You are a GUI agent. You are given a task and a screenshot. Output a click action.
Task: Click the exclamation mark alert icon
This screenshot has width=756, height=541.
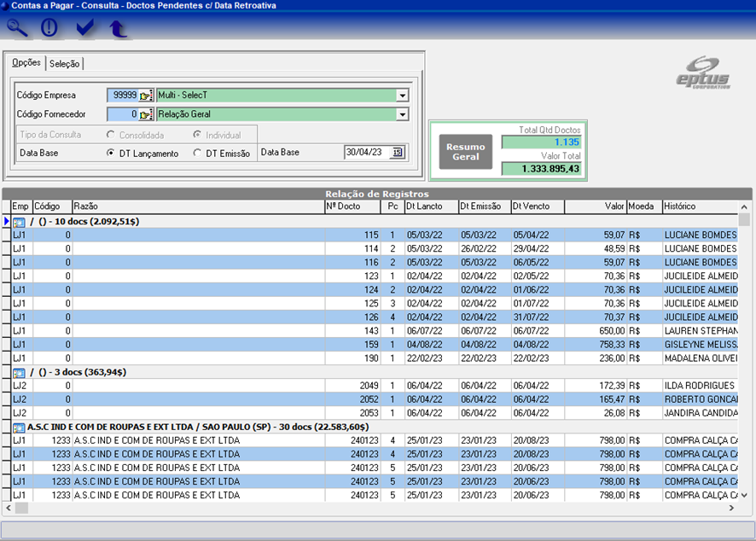click(49, 28)
